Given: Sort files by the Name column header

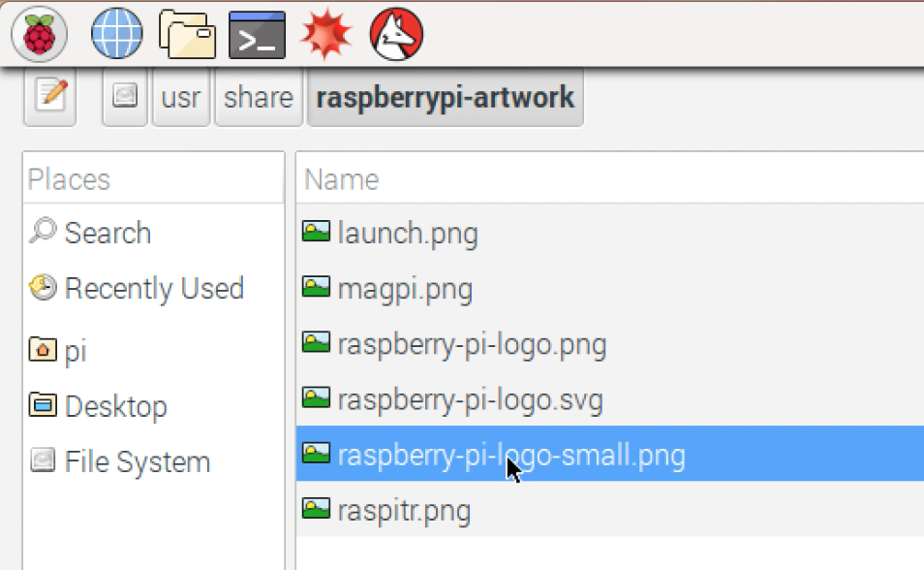Looking at the screenshot, I should point(340,178).
